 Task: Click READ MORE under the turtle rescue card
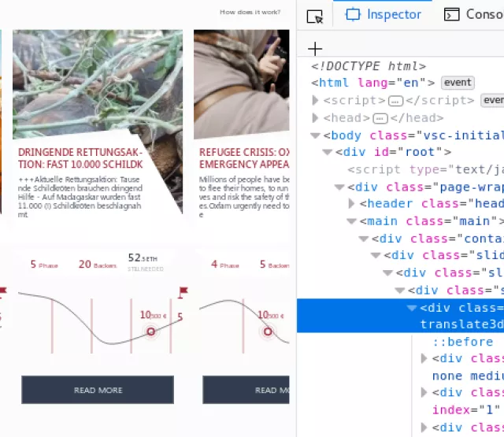(x=98, y=390)
